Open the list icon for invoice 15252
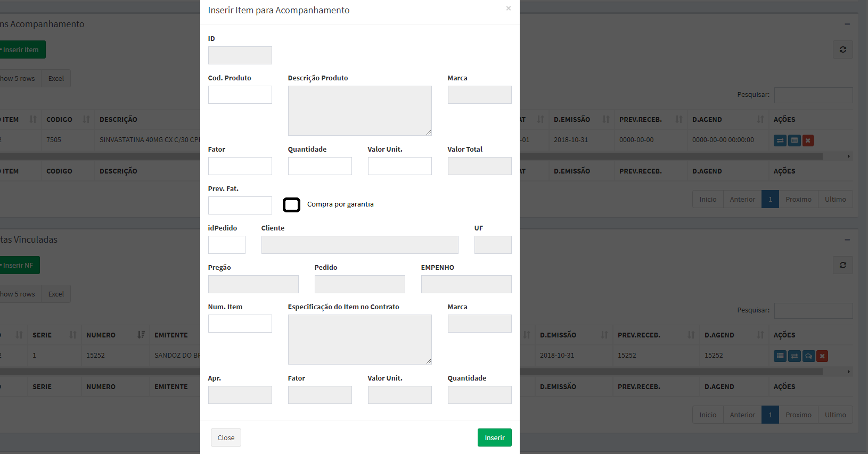Screen dimensions: 868x454 [x=780, y=356]
